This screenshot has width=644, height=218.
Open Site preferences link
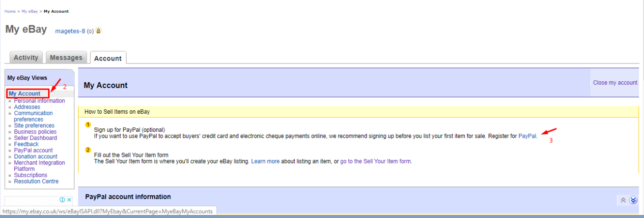coord(34,125)
